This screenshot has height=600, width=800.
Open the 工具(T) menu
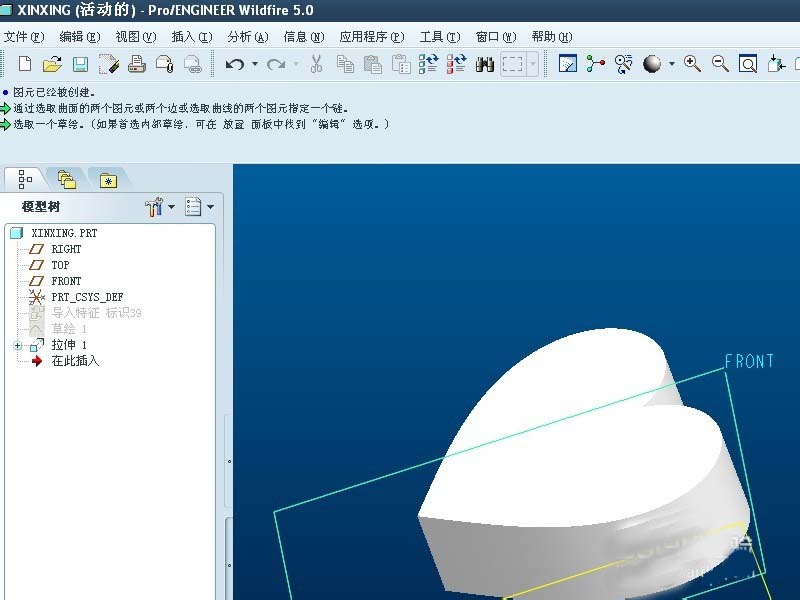click(440, 37)
